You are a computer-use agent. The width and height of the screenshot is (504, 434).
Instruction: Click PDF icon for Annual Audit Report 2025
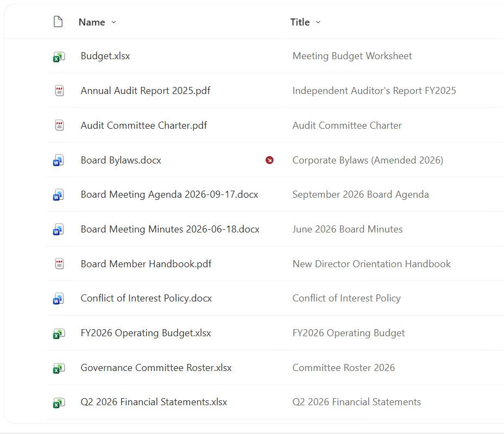(59, 91)
